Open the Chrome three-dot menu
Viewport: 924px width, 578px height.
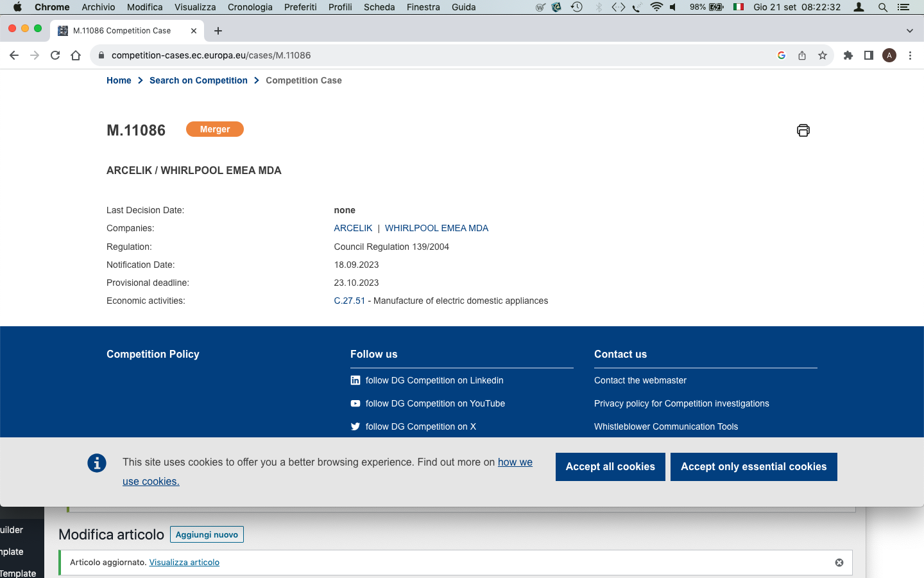910,55
